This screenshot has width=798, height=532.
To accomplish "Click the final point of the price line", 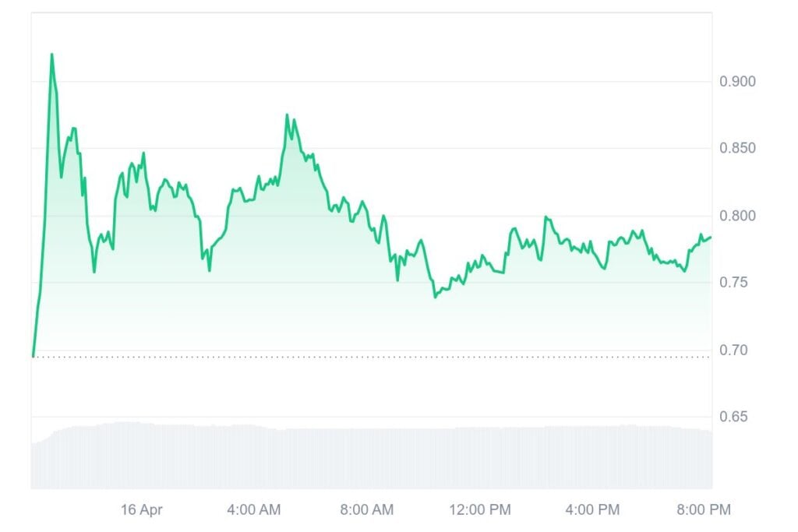I will [711, 238].
